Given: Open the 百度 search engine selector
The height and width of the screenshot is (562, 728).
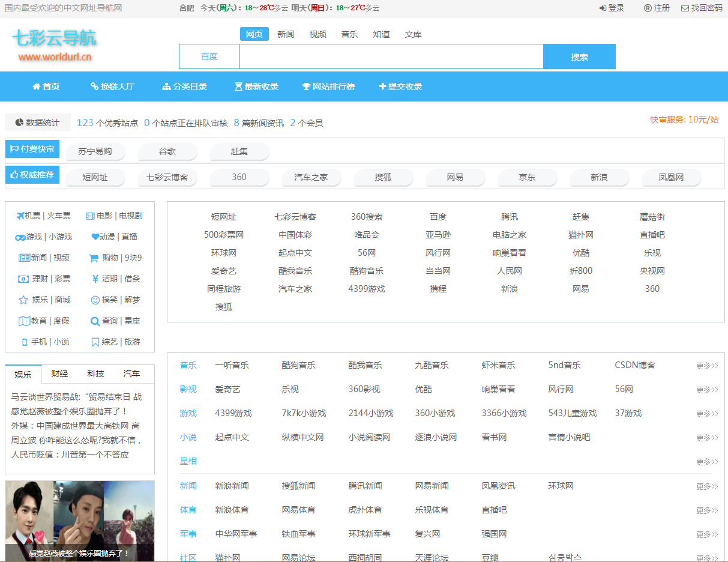Looking at the screenshot, I should click(209, 57).
